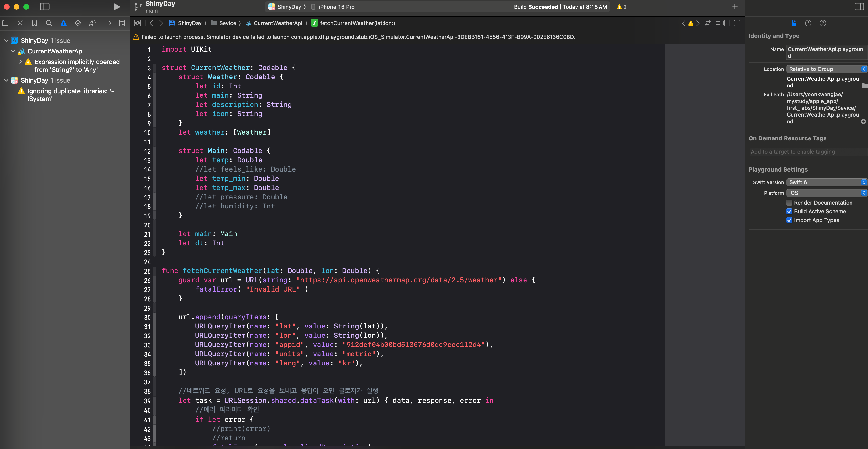Select the Quick Help inspector tab

click(x=823, y=23)
